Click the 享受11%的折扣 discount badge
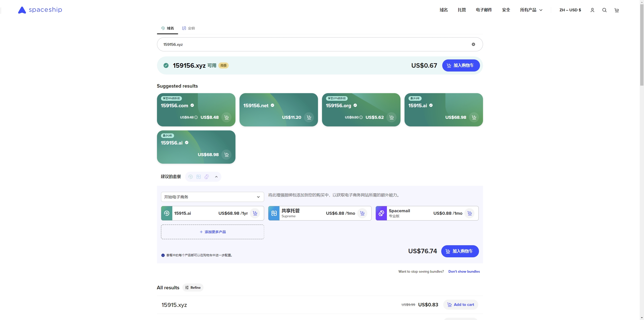This screenshot has height=320, width=644. click(x=171, y=98)
